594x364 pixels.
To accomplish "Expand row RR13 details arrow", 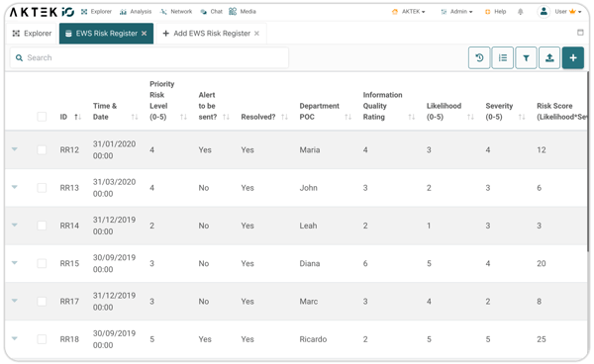I will [x=15, y=187].
